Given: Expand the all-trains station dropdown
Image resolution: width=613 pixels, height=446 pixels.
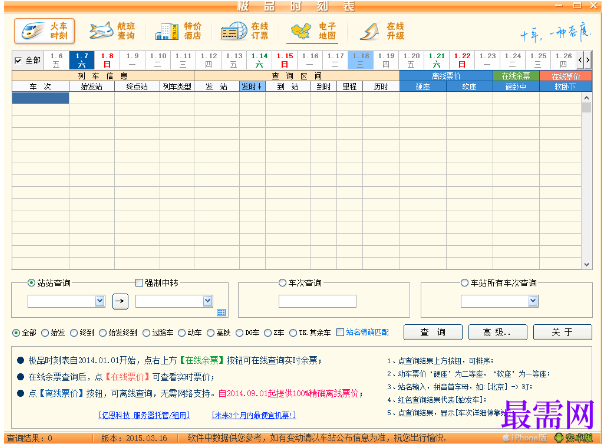Looking at the screenshot, I should coord(533,301).
